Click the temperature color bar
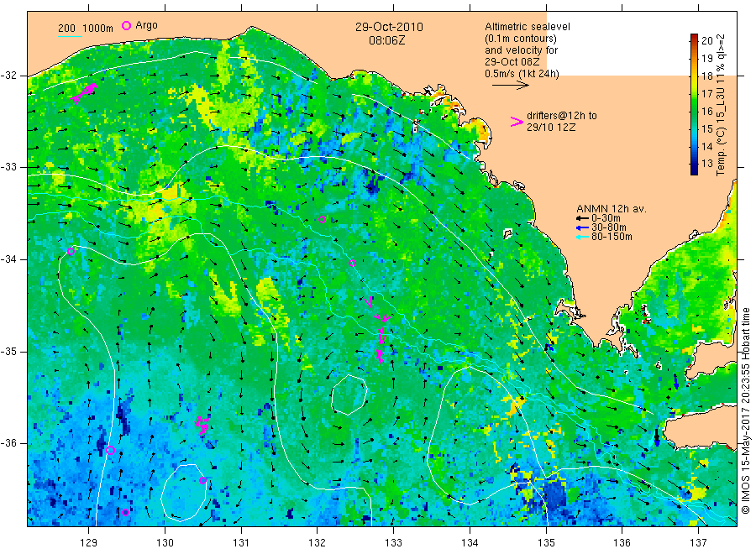Screen dimensions: 756x554 (x=694, y=104)
